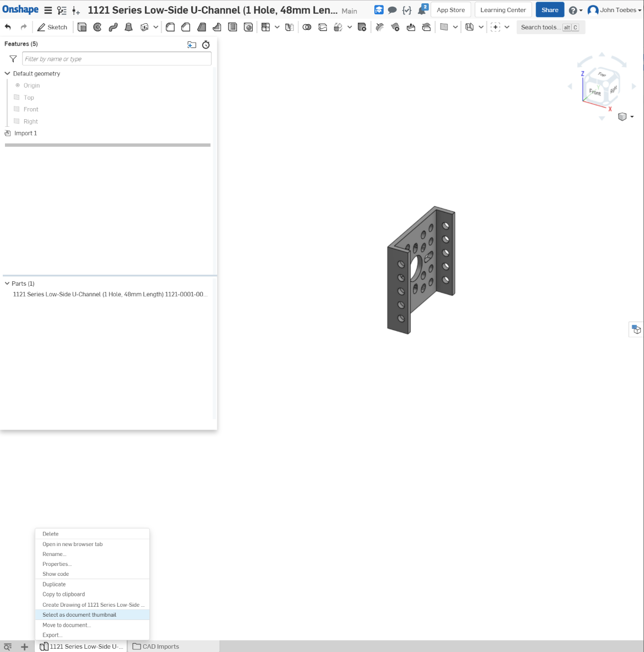
Task: Click the regeneration time stopwatch icon
Action: click(206, 45)
